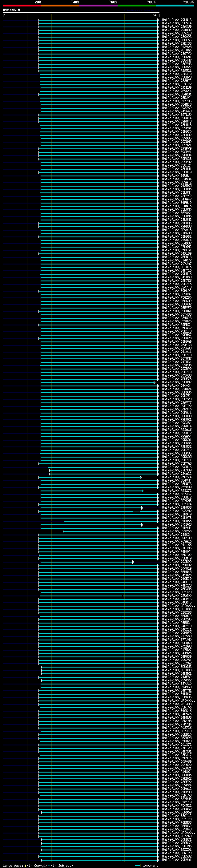Select the UniRef100_Q84RU1 label
The image size is (197, 868).
(x=177, y=95)
